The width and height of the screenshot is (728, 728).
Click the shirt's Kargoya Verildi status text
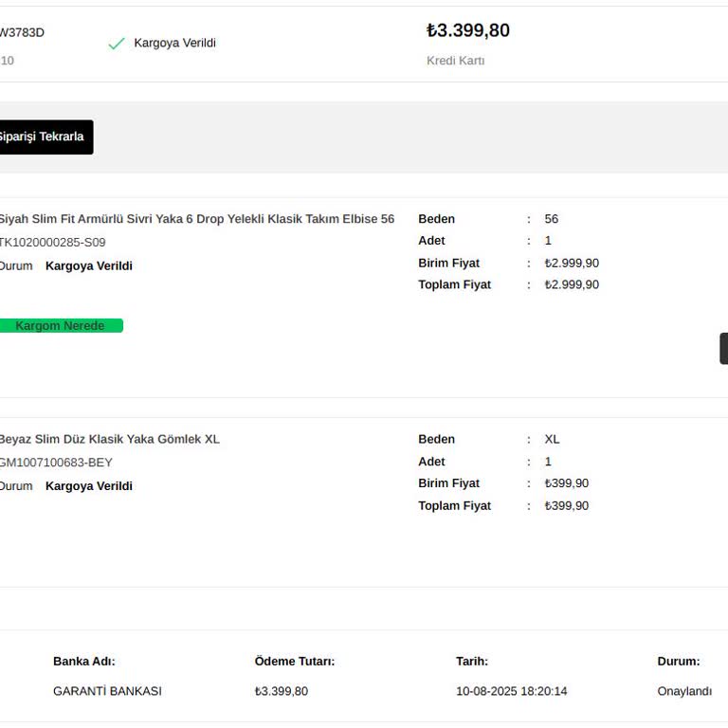pos(89,486)
